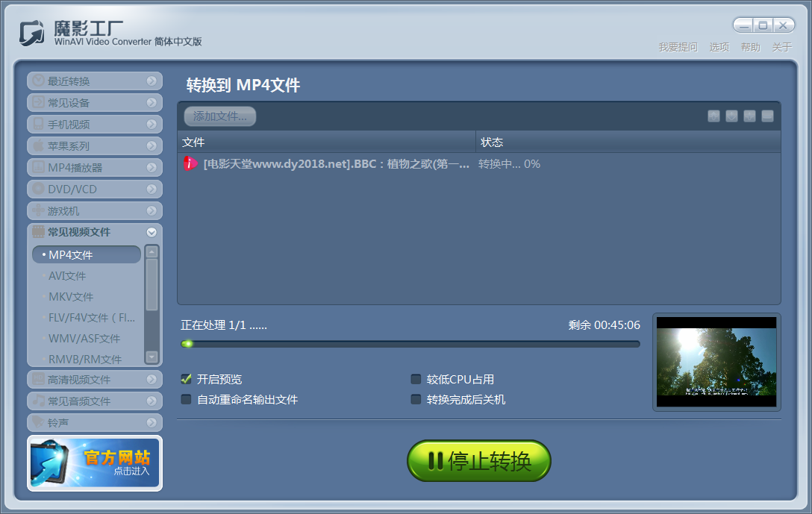The image size is (812, 514).
Task: Collapse arrow on the 常见视频文件 row
Action: point(152,232)
